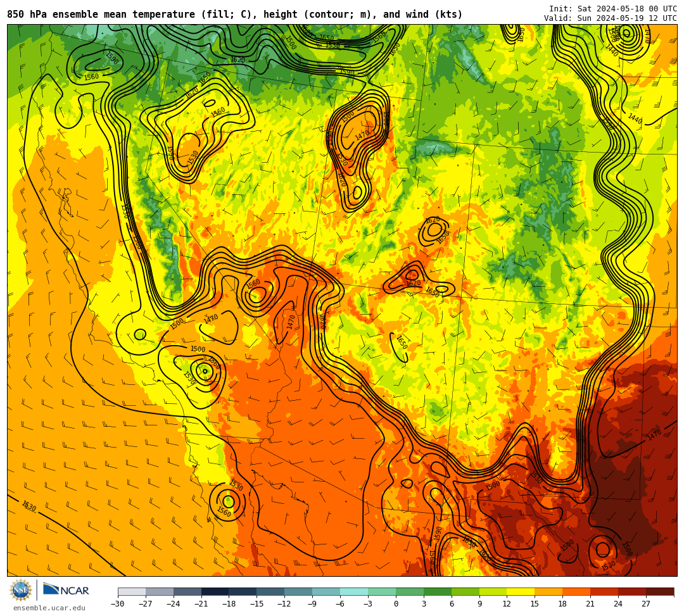Image resolution: width=684 pixels, height=616 pixels.
Task: Click the darkest above-27 colorbar swatch
Action: [660, 591]
